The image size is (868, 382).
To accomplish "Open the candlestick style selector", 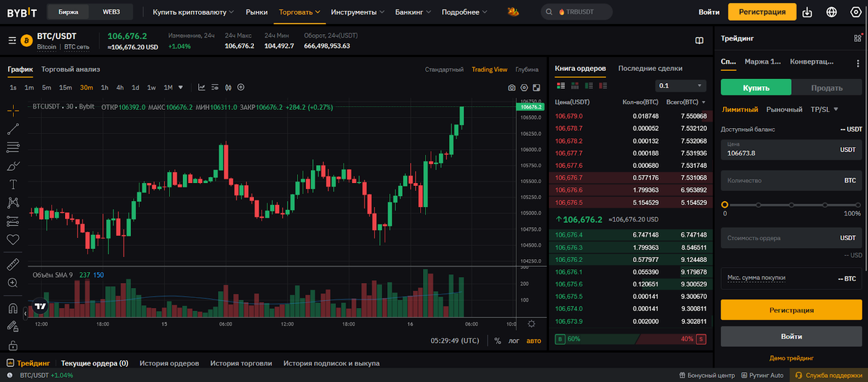I will (x=228, y=87).
